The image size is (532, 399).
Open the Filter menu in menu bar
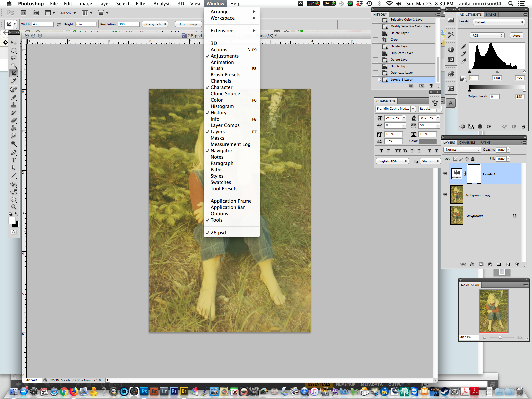tap(141, 4)
